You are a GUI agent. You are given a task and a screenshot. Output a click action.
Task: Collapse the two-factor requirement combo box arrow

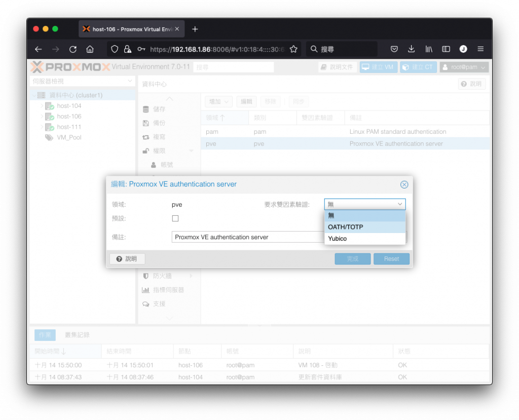400,204
